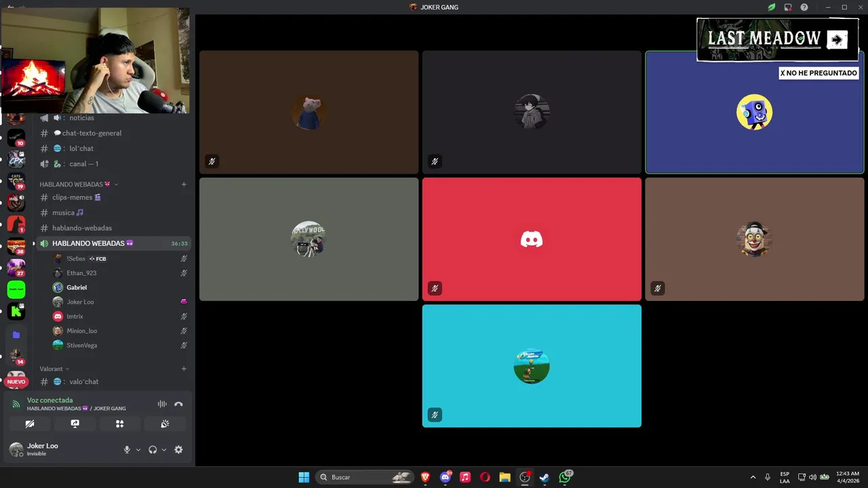
Task: Click the taskbar Buscar search box
Action: (365, 477)
